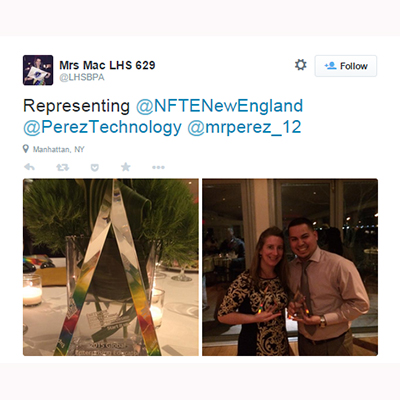Open the @PerezTechnology mention
This screenshot has height=400, width=400.
[x=102, y=127]
